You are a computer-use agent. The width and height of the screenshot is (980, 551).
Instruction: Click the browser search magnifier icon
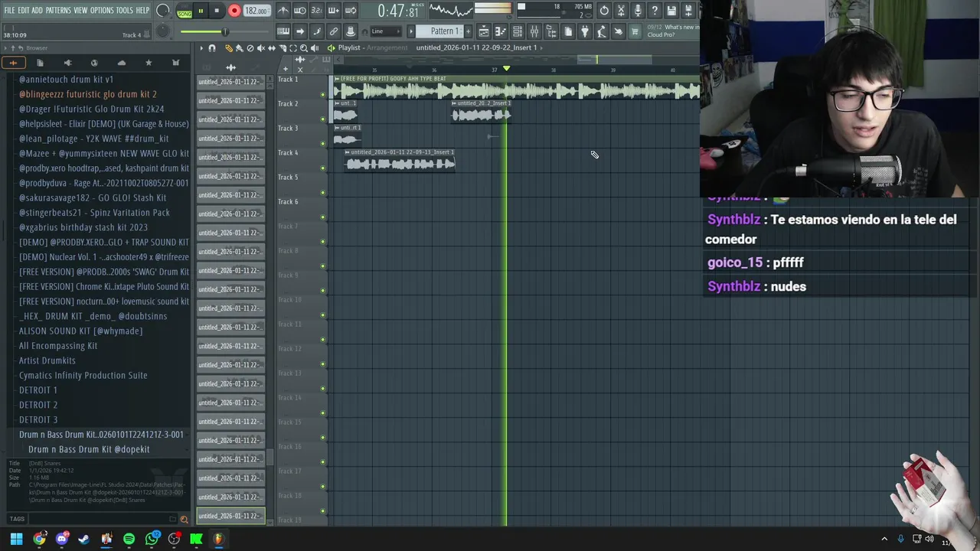click(184, 519)
